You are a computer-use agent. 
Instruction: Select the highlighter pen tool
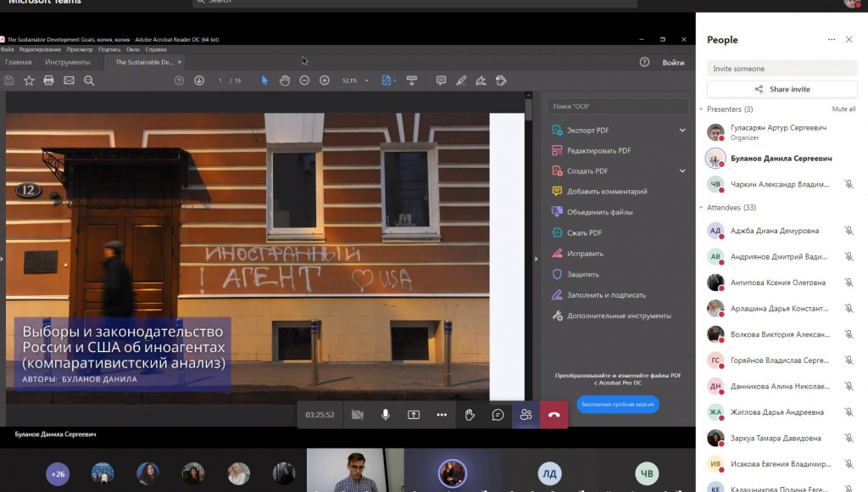pyautogui.click(x=461, y=81)
